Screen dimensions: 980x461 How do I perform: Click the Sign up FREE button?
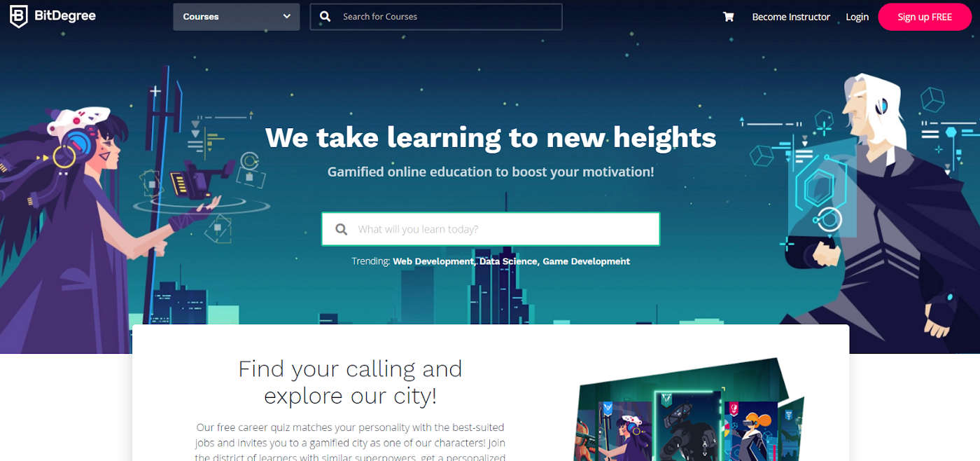[925, 17]
